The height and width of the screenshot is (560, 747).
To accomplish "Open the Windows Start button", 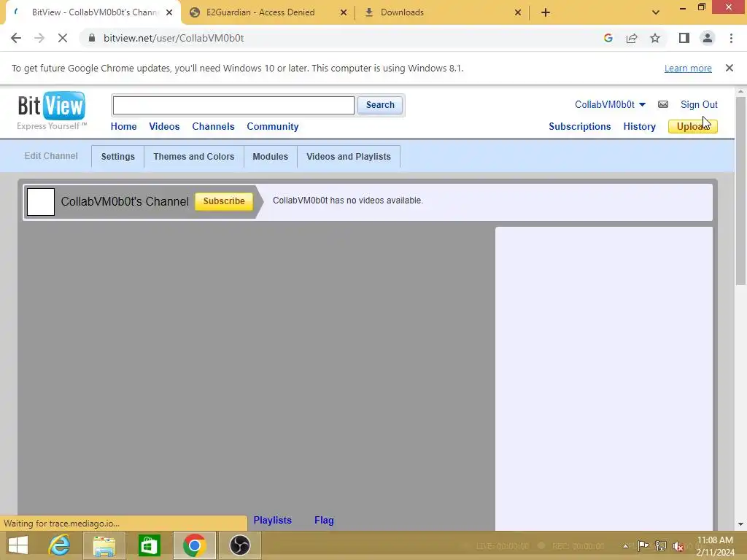I will pyautogui.click(x=18, y=545).
